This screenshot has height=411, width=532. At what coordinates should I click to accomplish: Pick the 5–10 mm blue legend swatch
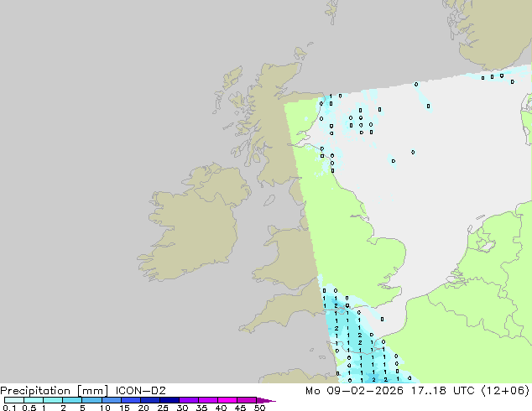[92, 400]
